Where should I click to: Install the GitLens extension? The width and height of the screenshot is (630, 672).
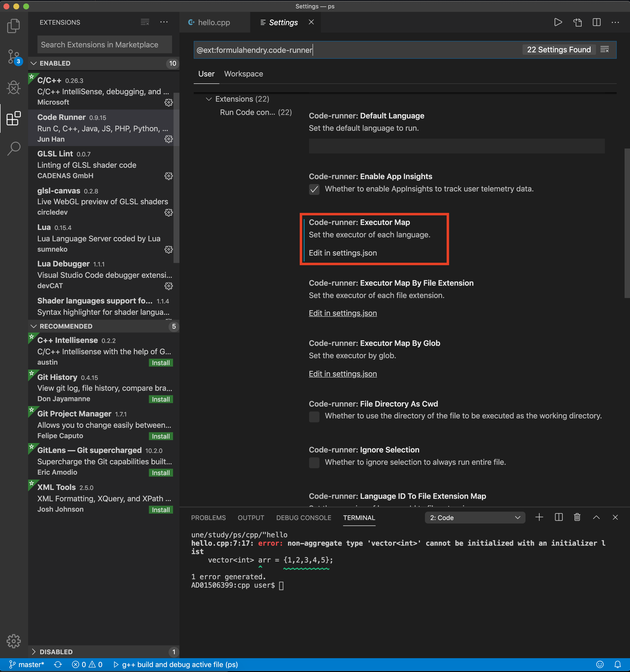click(x=160, y=473)
